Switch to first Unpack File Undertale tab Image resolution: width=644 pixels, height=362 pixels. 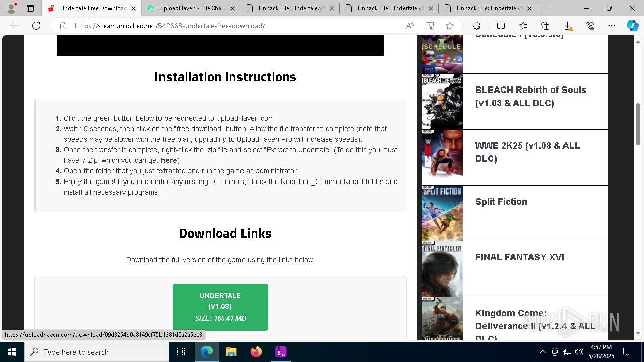[289, 8]
